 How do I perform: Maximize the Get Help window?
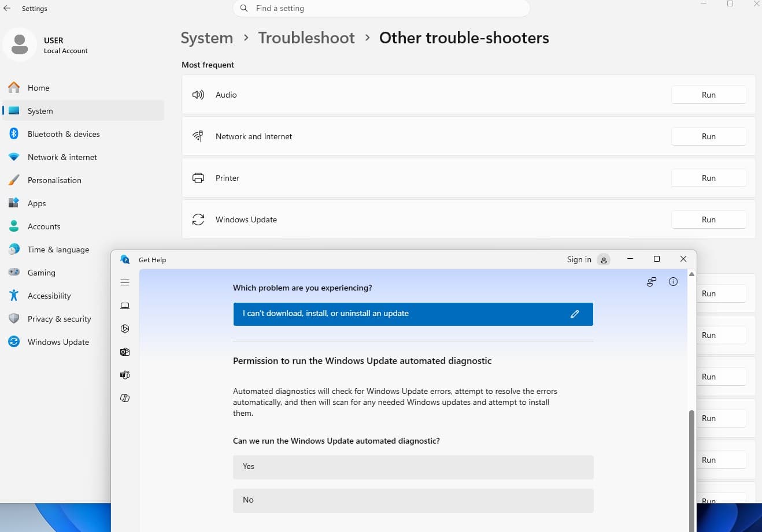657,259
